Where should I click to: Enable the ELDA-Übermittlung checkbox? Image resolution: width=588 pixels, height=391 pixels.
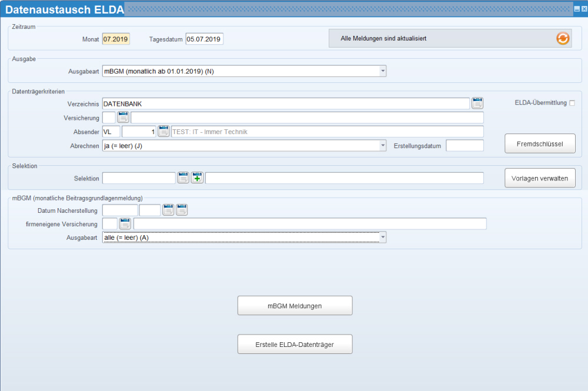[x=572, y=103]
